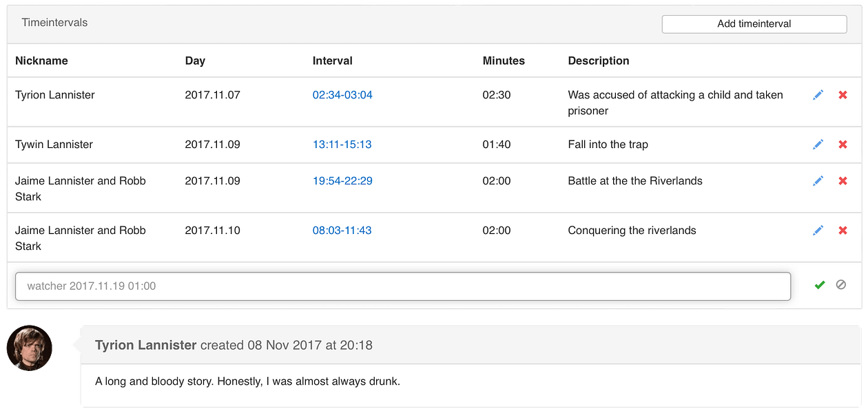Open the 19:54-22:29 interval link

coord(342,181)
